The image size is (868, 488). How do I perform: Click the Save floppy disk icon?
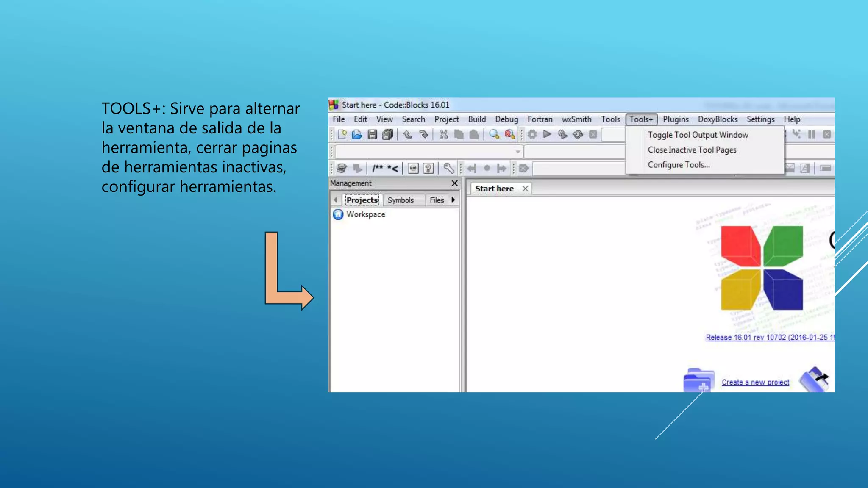click(372, 135)
